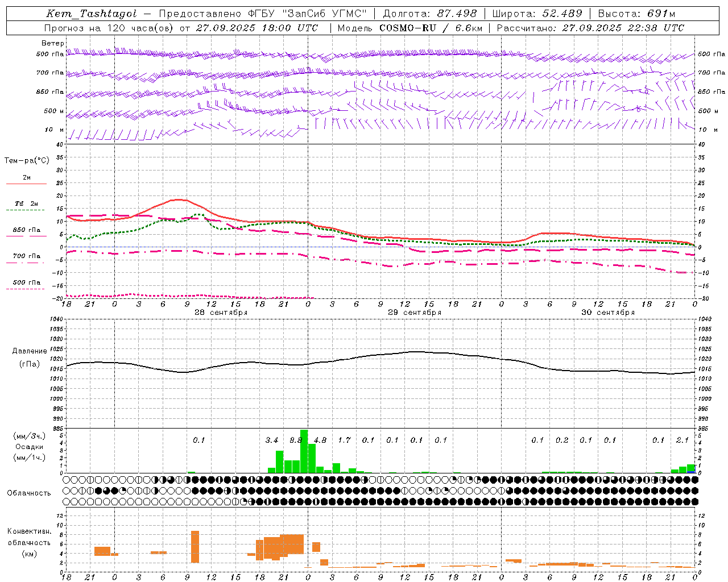This screenshot has width=728, height=582.
Task: Click the 2м temperature legend entry
Action: point(27,177)
